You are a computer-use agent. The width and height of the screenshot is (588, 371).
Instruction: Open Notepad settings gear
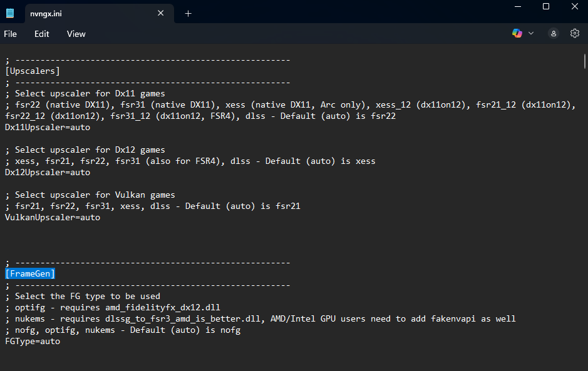coord(574,33)
